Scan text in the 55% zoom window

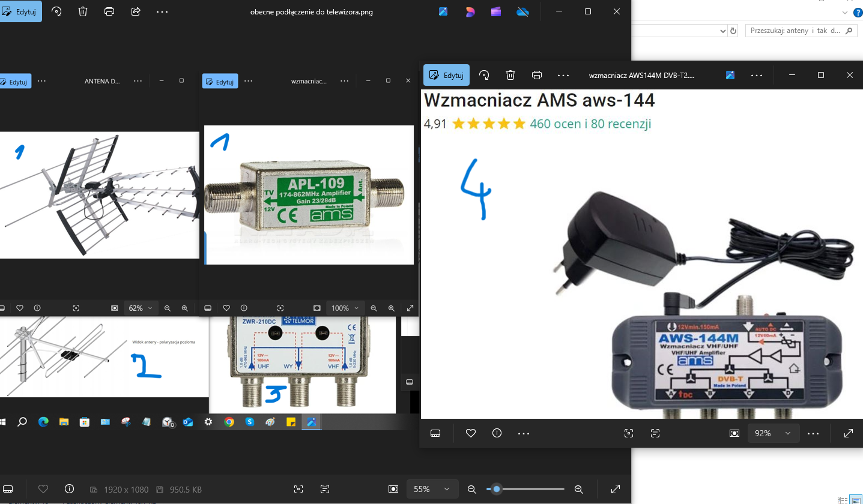(x=326, y=489)
